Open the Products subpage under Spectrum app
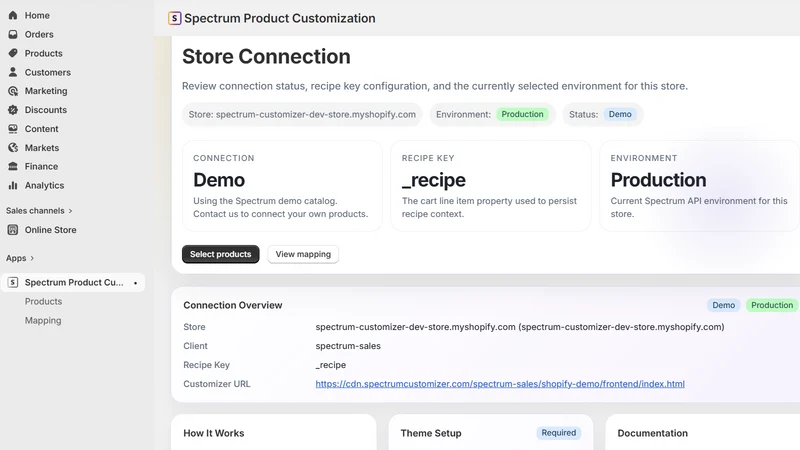 (x=43, y=302)
